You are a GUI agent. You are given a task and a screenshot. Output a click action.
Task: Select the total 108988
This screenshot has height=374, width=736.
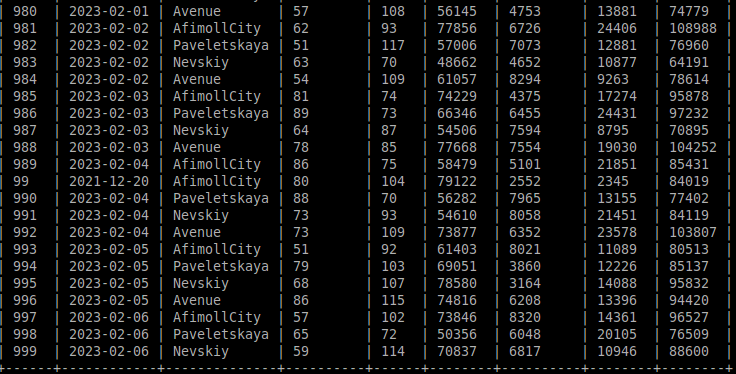693,28
